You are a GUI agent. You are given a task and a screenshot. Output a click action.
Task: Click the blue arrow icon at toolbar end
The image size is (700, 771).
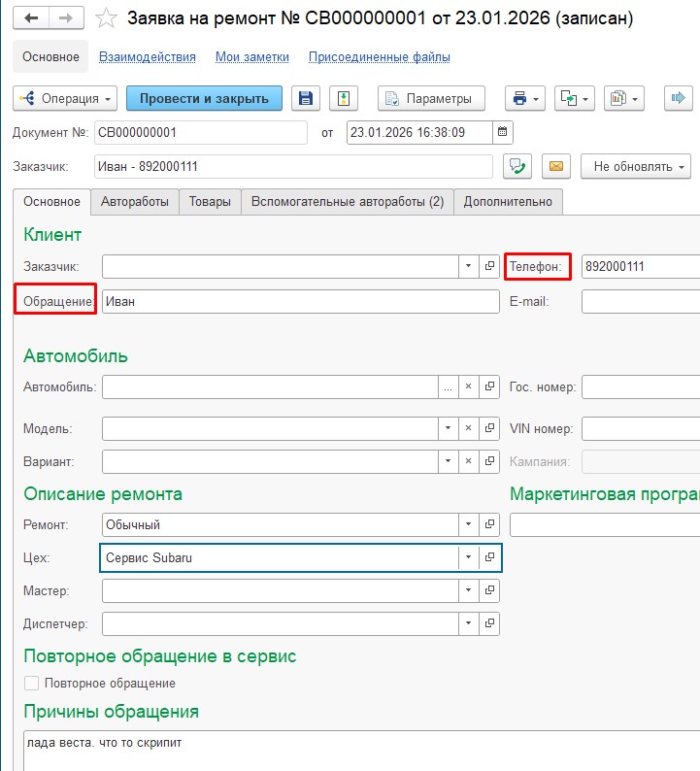coord(679,98)
